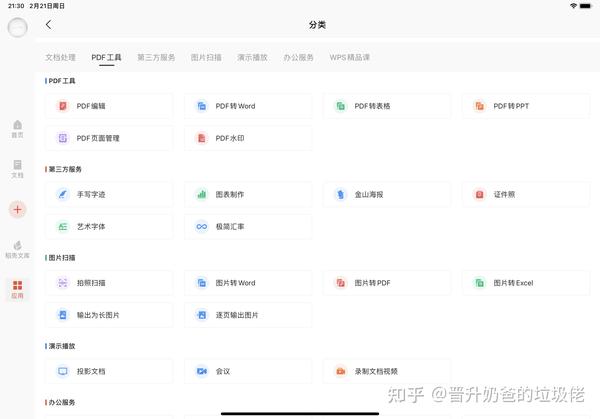Open the PDF水印 icon
Screen dimensions: 600x419
pos(202,138)
